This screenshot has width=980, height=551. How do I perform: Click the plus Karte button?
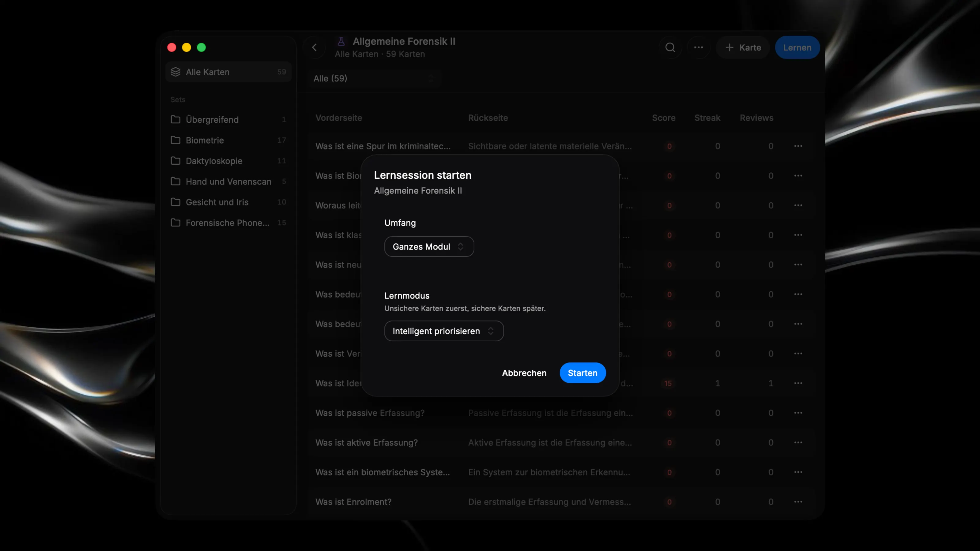click(743, 47)
